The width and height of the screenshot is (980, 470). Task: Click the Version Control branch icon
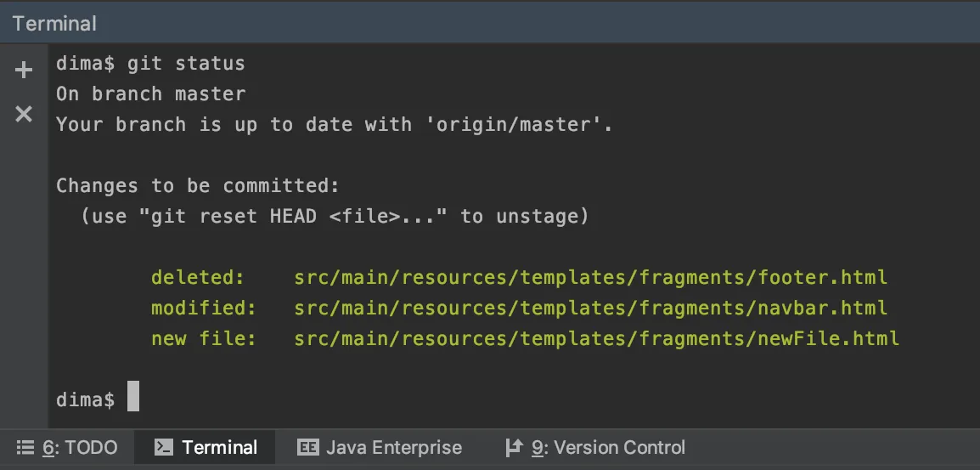[513, 447]
